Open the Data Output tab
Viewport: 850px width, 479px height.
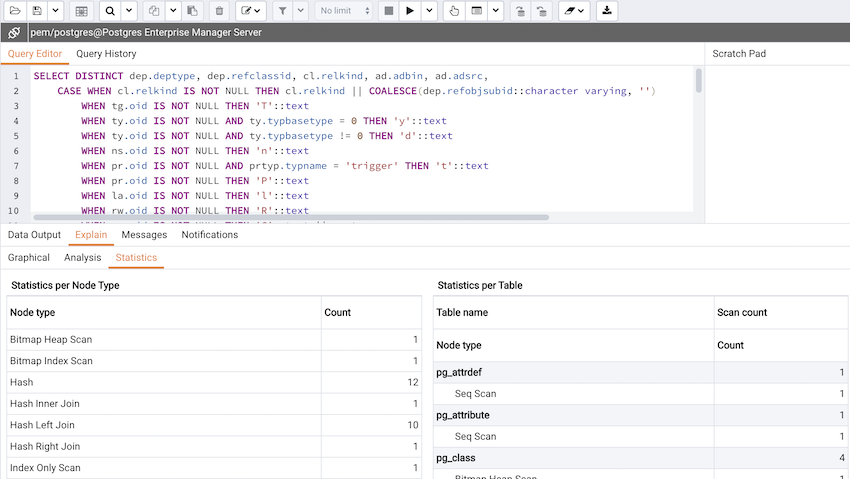point(34,235)
